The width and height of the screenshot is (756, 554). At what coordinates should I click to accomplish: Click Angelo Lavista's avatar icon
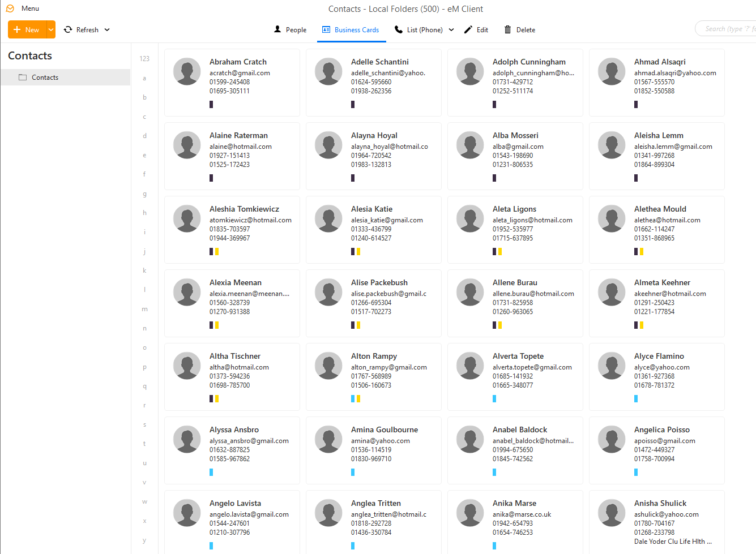coord(187,514)
